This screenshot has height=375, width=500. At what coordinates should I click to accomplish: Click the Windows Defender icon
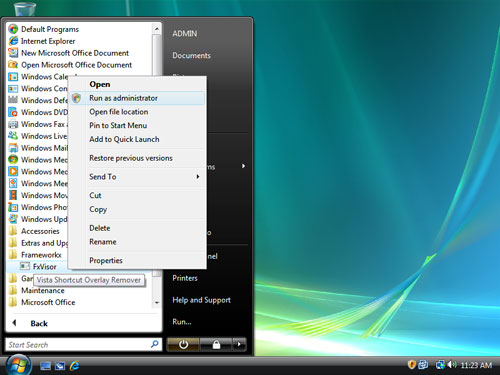coord(13,100)
